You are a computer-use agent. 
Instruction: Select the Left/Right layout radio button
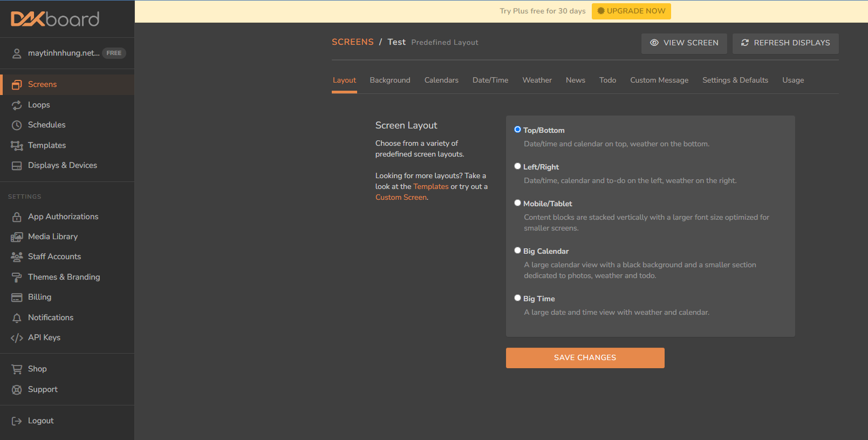pyautogui.click(x=517, y=166)
